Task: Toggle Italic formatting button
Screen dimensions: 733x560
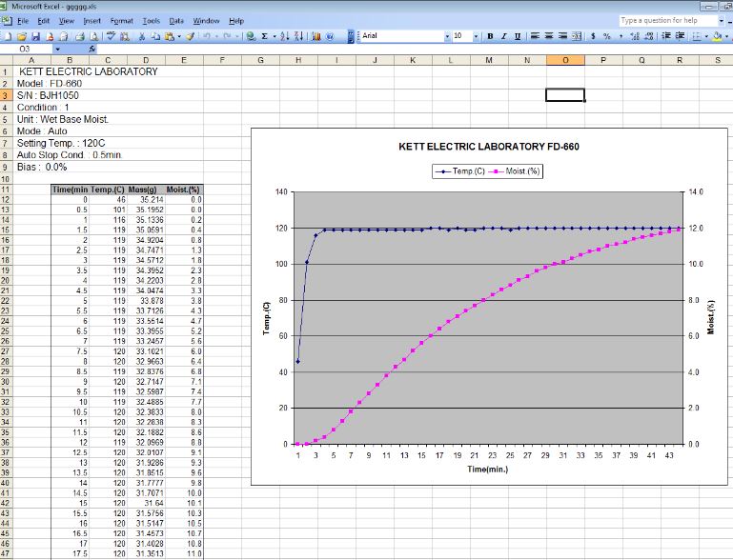Action: [x=503, y=35]
